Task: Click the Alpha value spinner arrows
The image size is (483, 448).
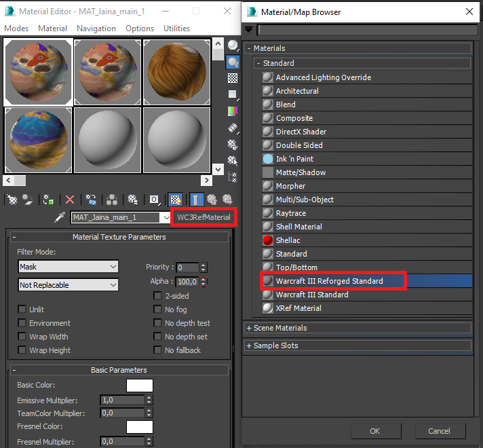Action: tap(204, 282)
